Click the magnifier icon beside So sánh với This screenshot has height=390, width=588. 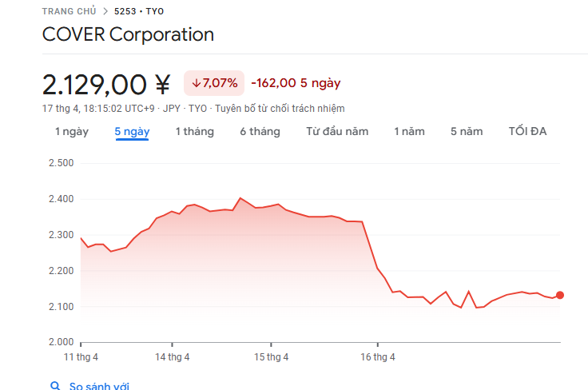click(55, 386)
